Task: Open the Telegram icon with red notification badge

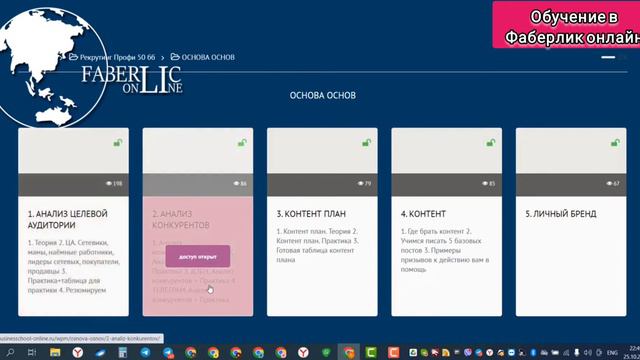Action: point(169,353)
